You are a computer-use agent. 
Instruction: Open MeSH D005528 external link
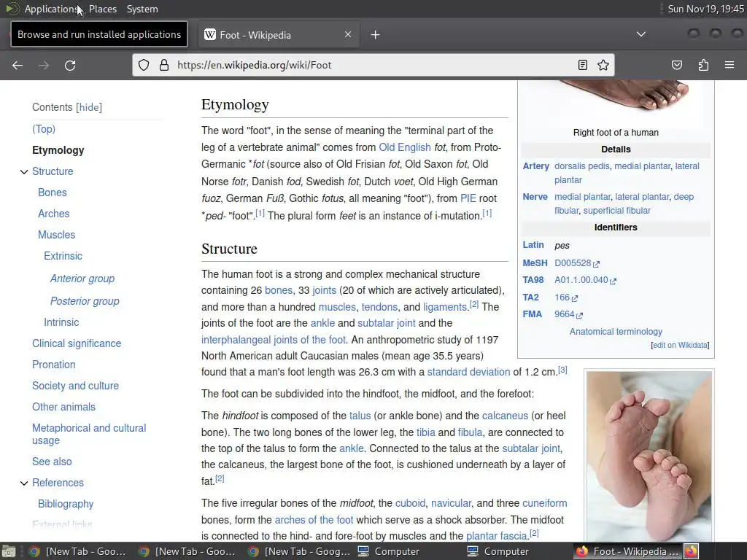[577, 263]
